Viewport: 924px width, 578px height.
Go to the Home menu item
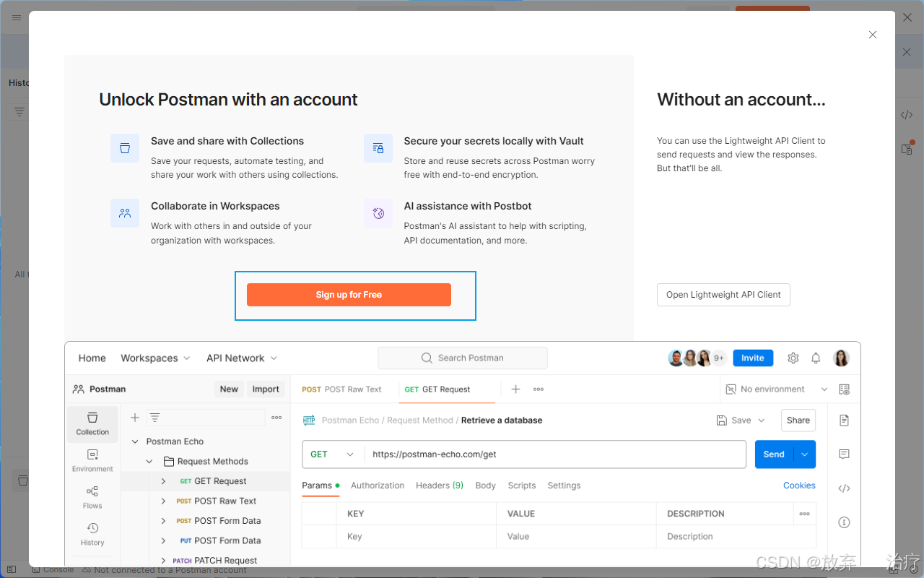(x=92, y=358)
